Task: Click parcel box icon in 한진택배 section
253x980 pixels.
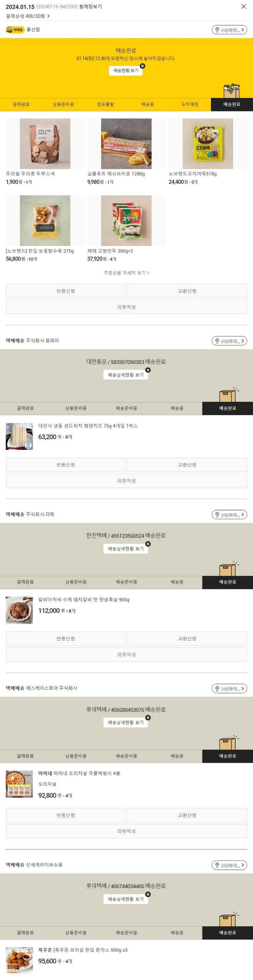Action: 228,569
